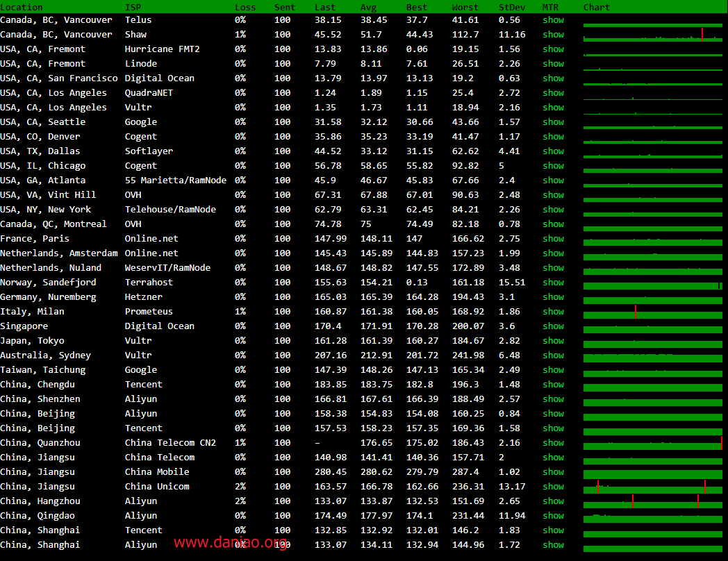Click show link for China Unicom Jiangsu

(553, 487)
